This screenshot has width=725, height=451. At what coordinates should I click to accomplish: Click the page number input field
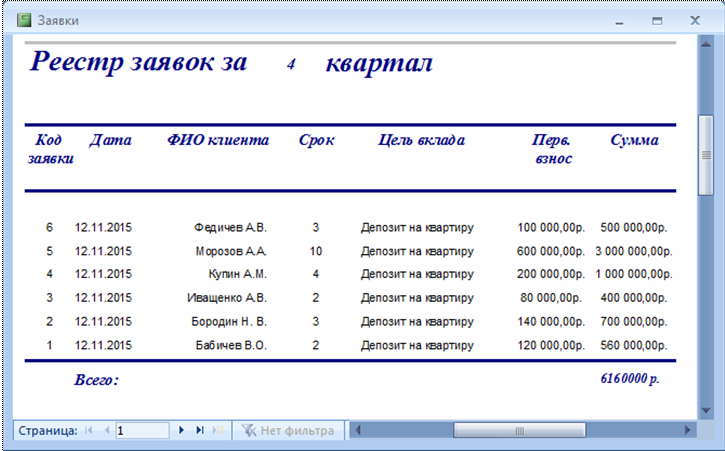[141, 430]
